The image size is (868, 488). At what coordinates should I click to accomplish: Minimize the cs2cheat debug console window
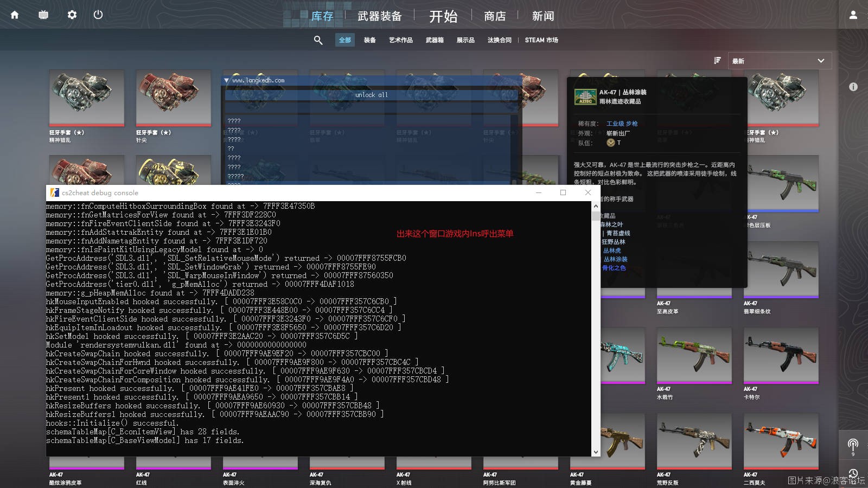(538, 192)
